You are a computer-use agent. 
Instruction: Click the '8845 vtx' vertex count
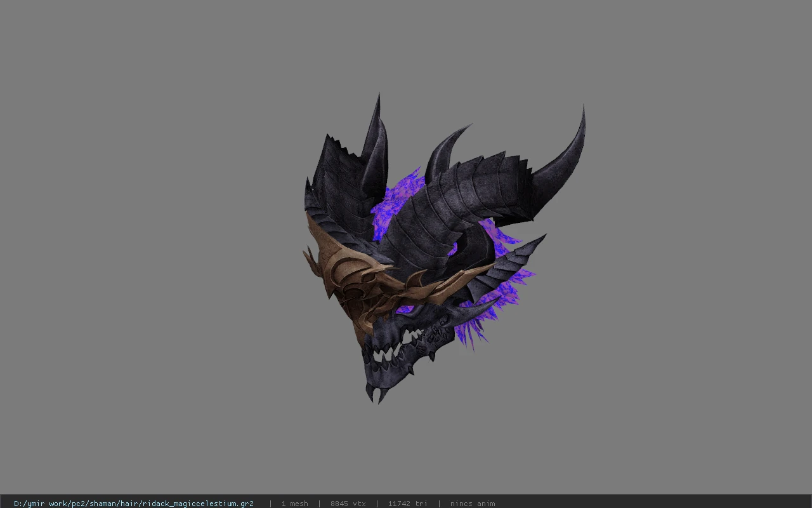[348, 504]
